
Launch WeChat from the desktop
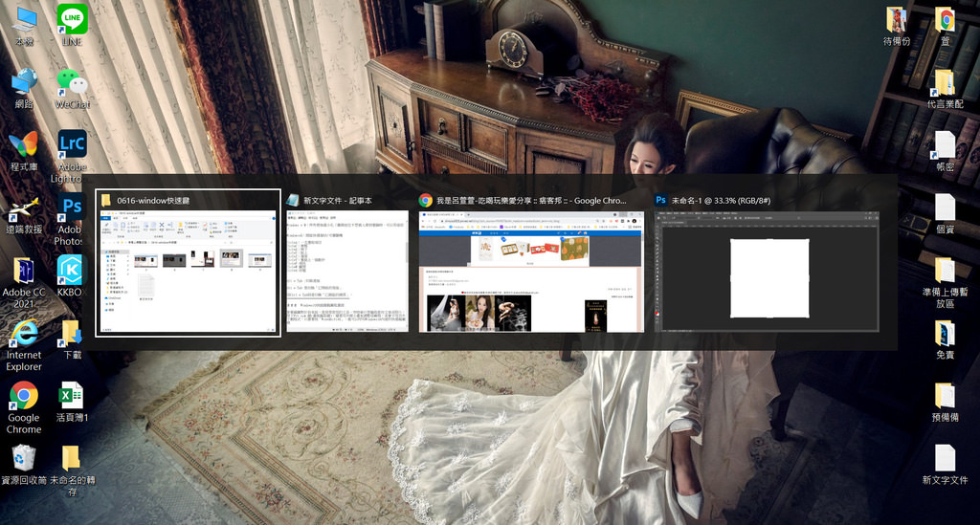pyautogui.click(x=72, y=89)
